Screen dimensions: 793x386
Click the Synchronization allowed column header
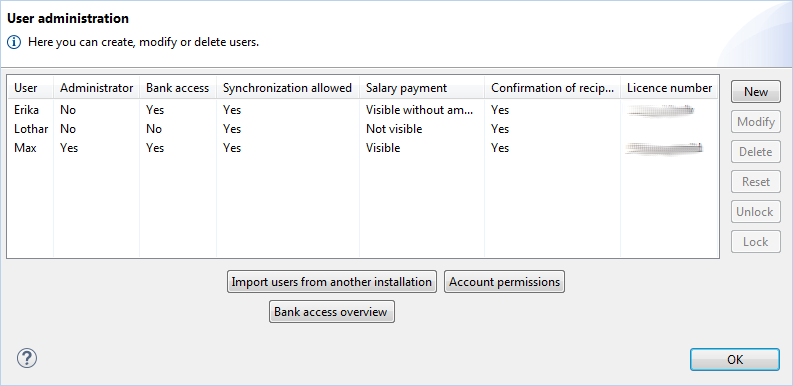(288, 88)
